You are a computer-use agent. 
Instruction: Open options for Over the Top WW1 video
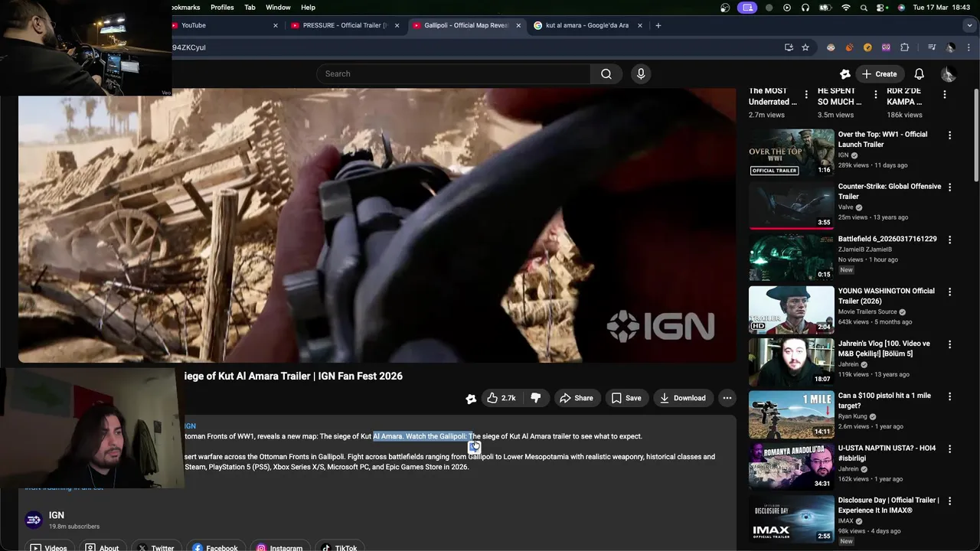949,135
